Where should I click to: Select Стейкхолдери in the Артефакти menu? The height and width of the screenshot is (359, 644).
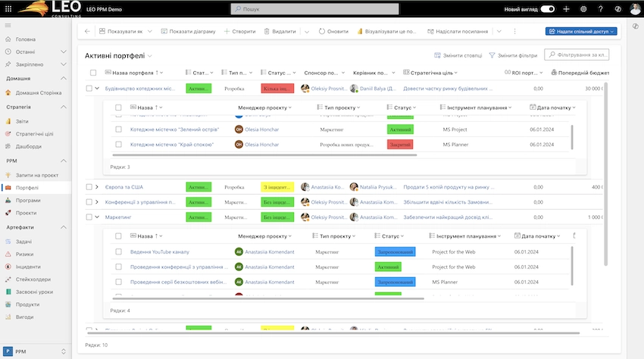click(x=33, y=279)
